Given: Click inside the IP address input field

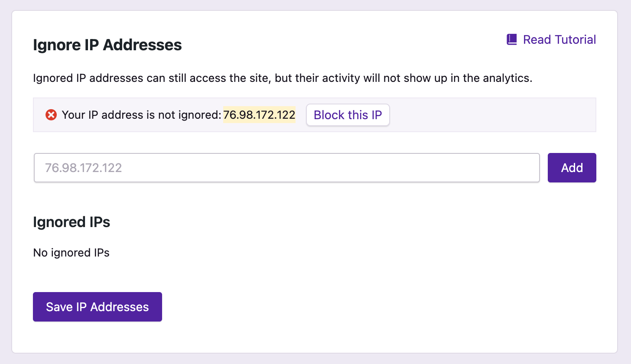Looking at the screenshot, I should point(286,168).
